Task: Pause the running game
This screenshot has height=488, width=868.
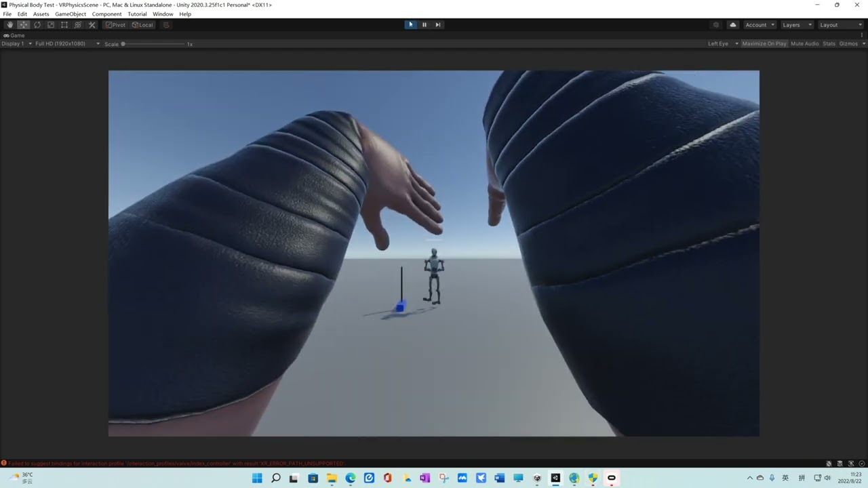Action: [425, 25]
